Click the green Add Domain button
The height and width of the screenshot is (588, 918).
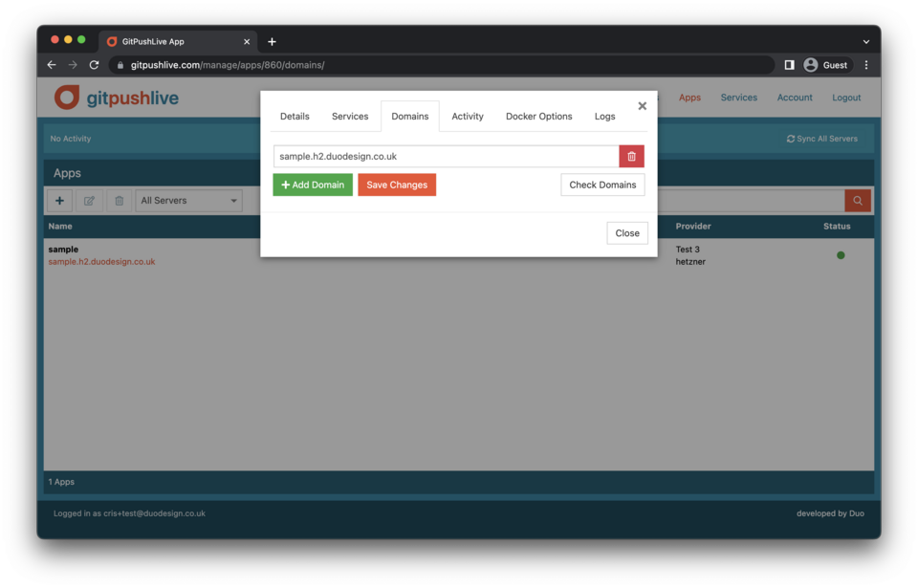pyautogui.click(x=313, y=185)
